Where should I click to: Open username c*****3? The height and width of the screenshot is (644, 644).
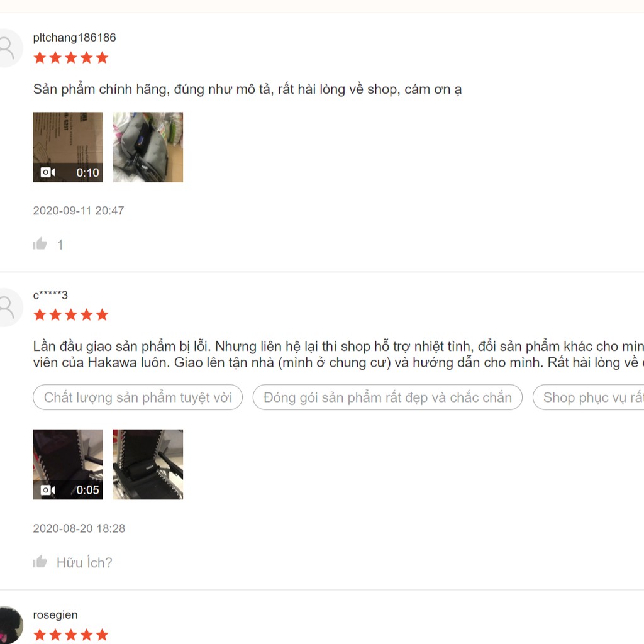point(50,295)
